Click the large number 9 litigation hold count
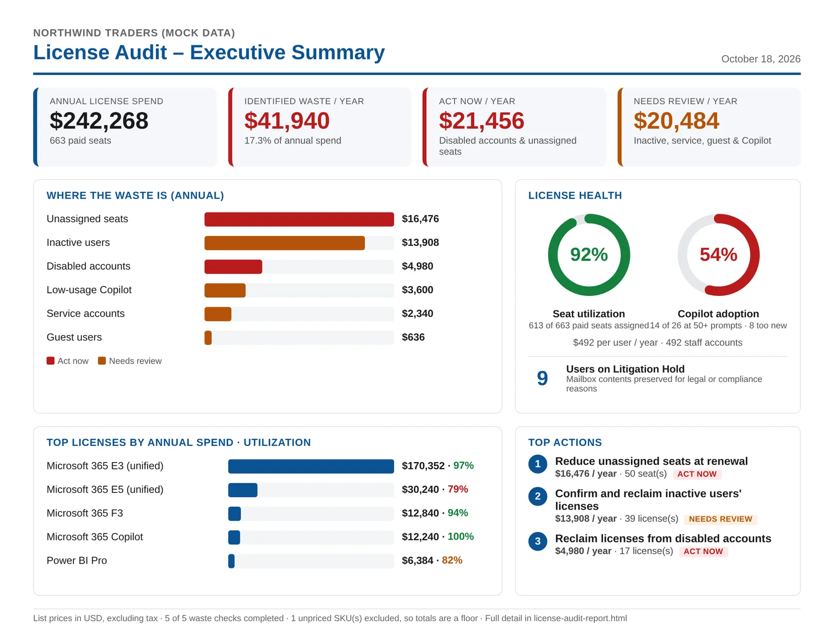 click(542, 378)
